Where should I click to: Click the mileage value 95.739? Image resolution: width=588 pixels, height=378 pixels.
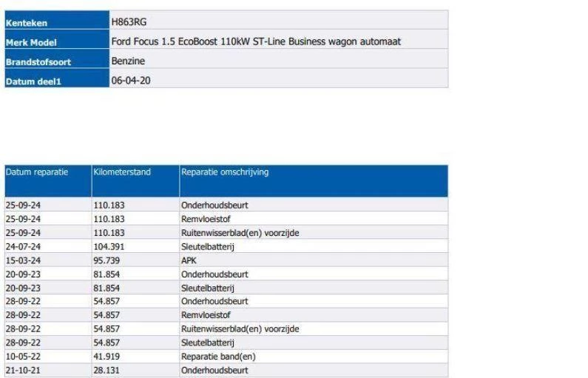pyautogui.click(x=107, y=260)
